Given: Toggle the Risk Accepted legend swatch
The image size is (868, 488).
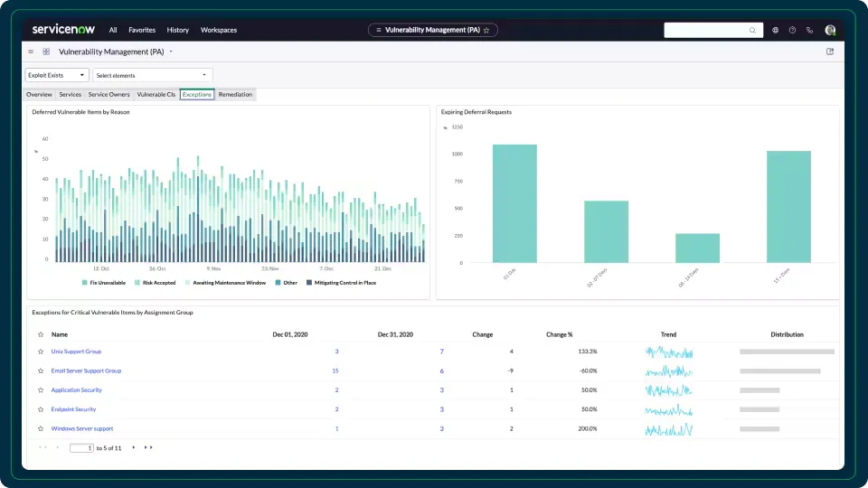Looking at the screenshot, I should pos(137,283).
